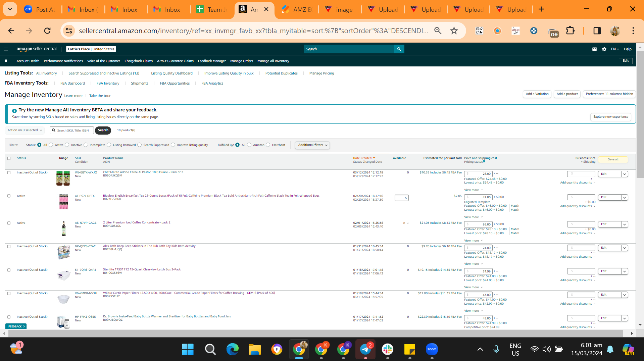Show hidden icons in the system tray
The image size is (644, 361).
pos(480,349)
